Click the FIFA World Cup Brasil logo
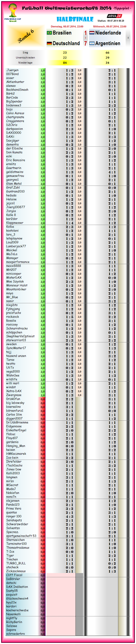The image size is (136, 644). tap(13, 13)
